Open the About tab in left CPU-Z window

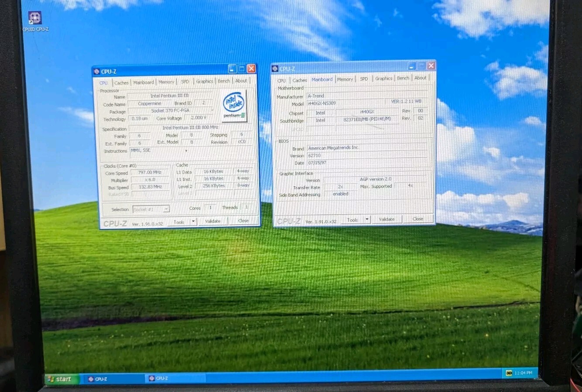(241, 81)
